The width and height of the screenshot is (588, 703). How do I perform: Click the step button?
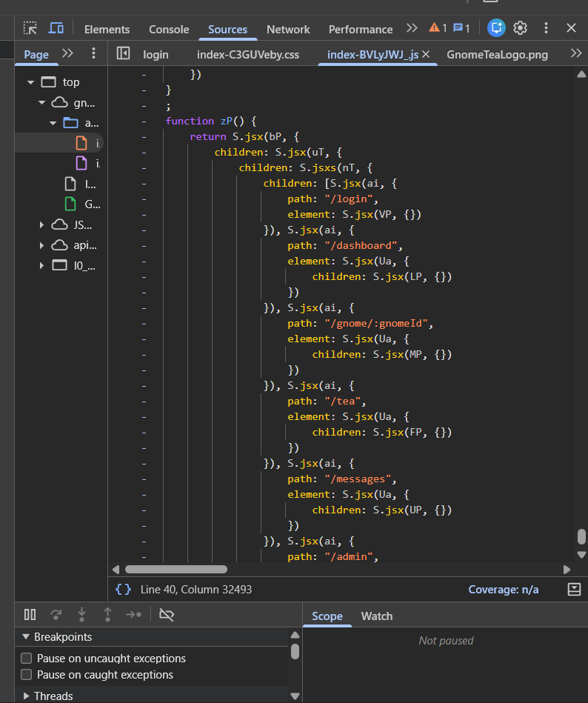tap(133, 614)
